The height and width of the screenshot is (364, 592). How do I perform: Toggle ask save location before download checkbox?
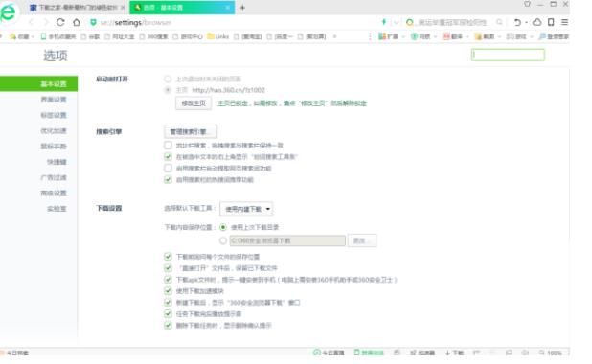(168, 257)
